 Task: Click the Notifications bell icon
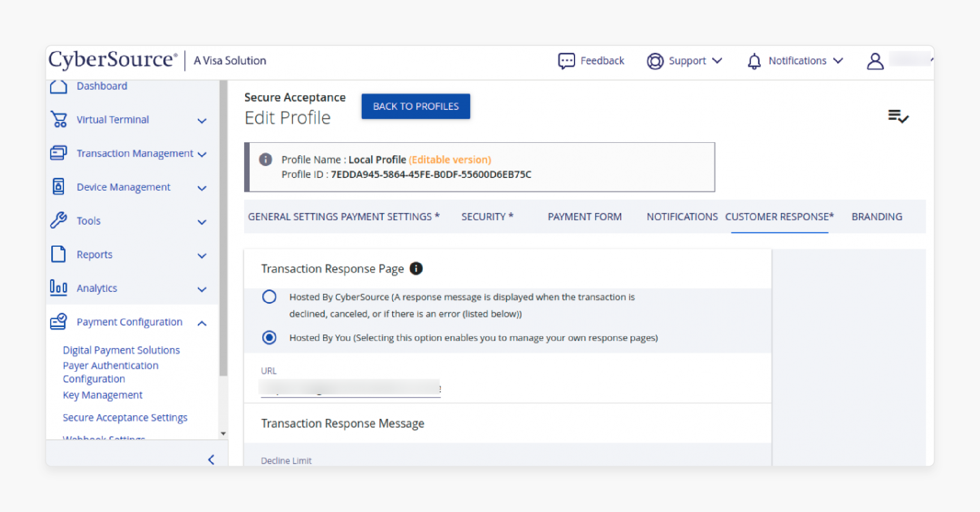click(754, 61)
